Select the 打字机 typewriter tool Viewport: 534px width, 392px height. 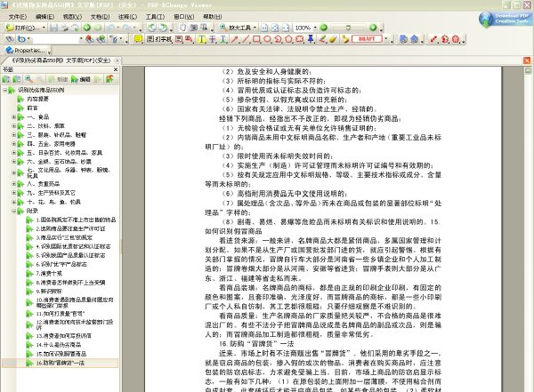pyautogui.click(x=159, y=39)
